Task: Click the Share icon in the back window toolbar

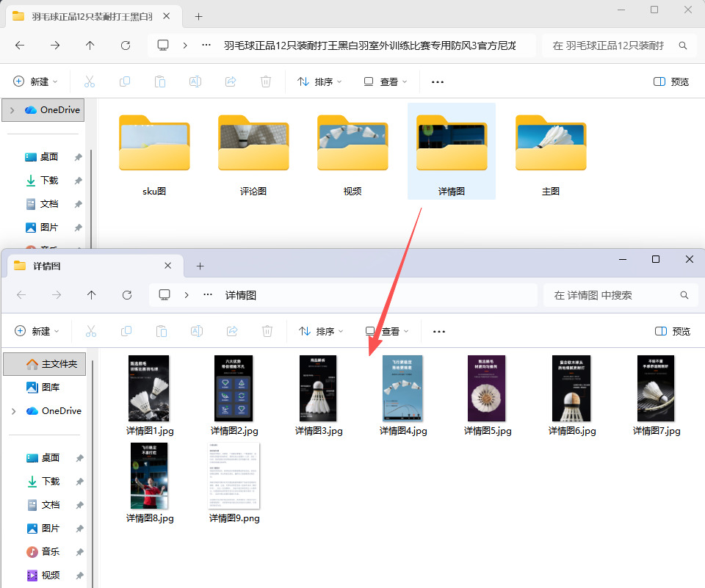Action: 231,81
